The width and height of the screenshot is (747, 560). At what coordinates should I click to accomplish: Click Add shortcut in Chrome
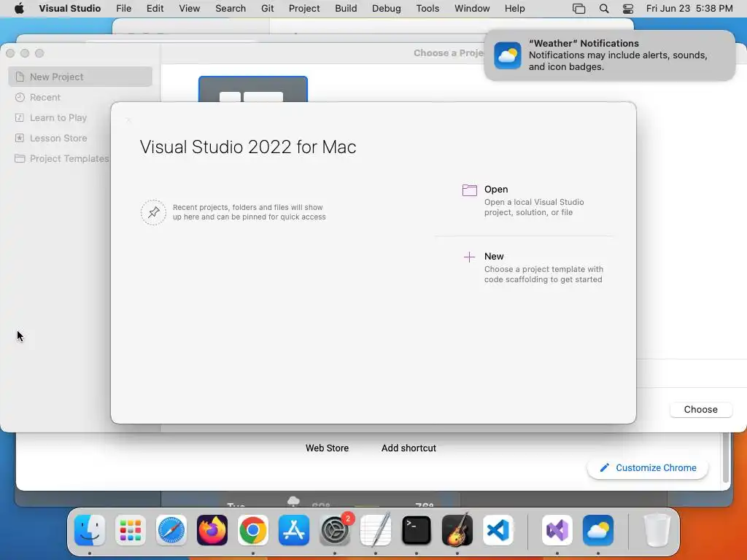pyautogui.click(x=409, y=448)
